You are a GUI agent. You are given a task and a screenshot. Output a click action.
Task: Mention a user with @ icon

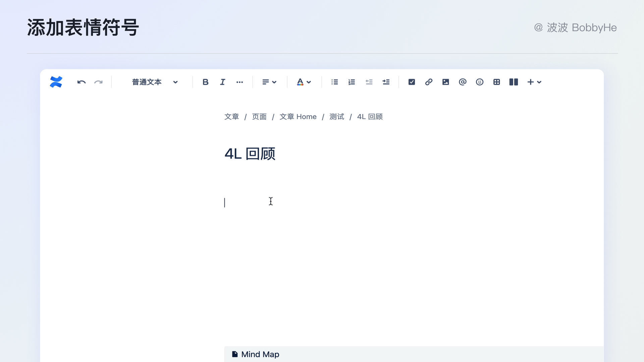pyautogui.click(x=463, y=82)
